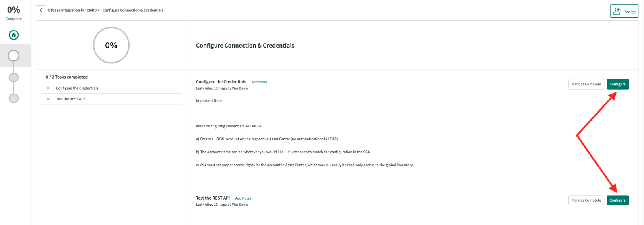Click the 0% Complete overall indicator

(x=14, y=13)
